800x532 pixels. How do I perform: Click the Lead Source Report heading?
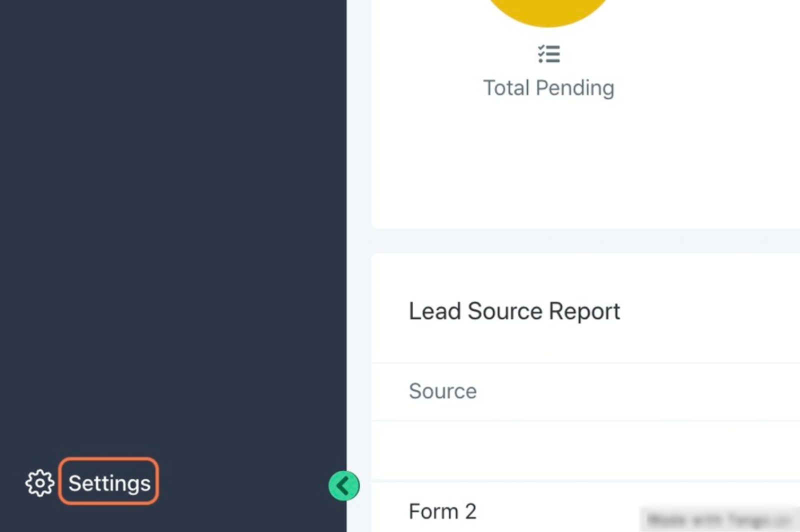[x=514, y=311]
